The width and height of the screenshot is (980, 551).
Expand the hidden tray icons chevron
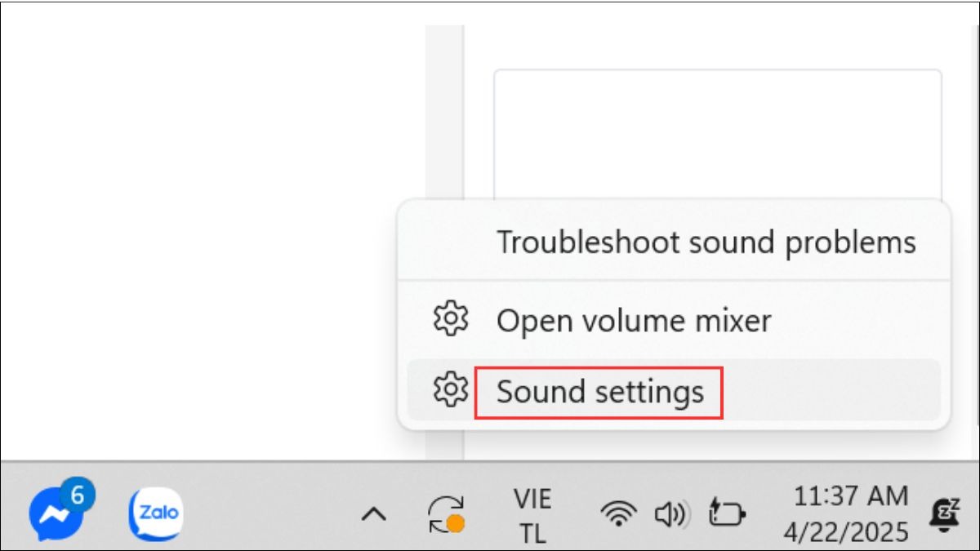373,514
